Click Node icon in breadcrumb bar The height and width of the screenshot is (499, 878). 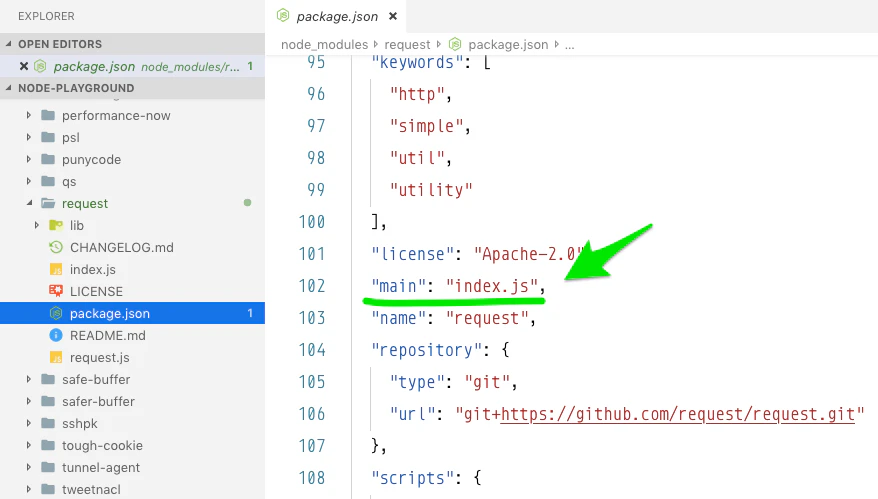[x=455, y=44]
